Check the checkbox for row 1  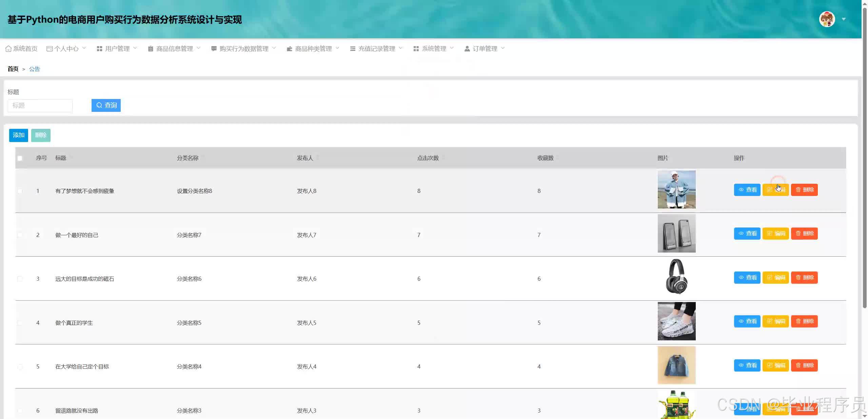[20, 191]
